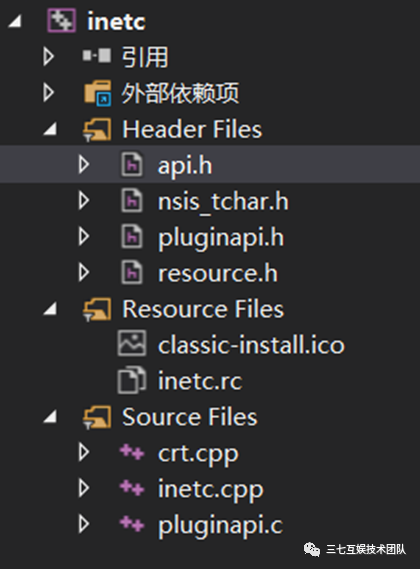Select the 引用 label
The image size is (420, 569).
tap(145, 57)
